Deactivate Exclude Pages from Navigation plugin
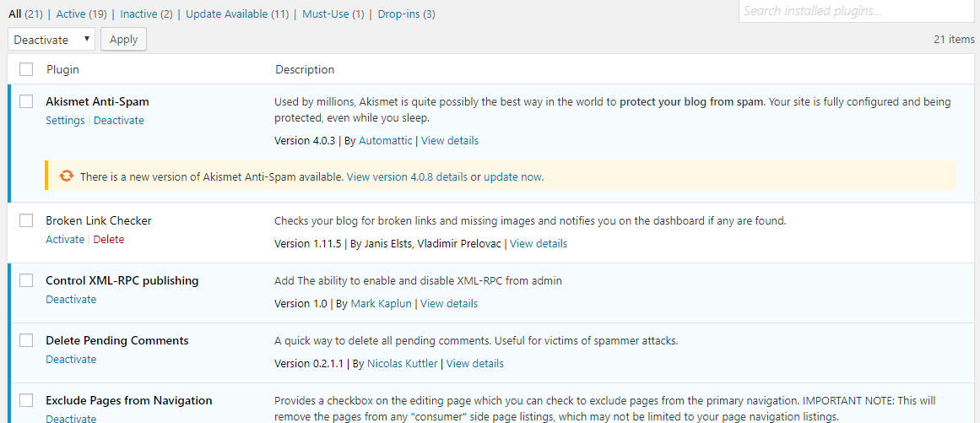 [x=71, y=418]
